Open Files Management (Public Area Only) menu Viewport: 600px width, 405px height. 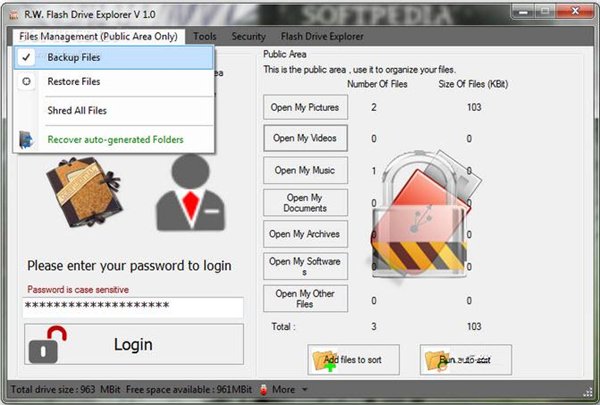pyautogui.click(x=98, y=36)
